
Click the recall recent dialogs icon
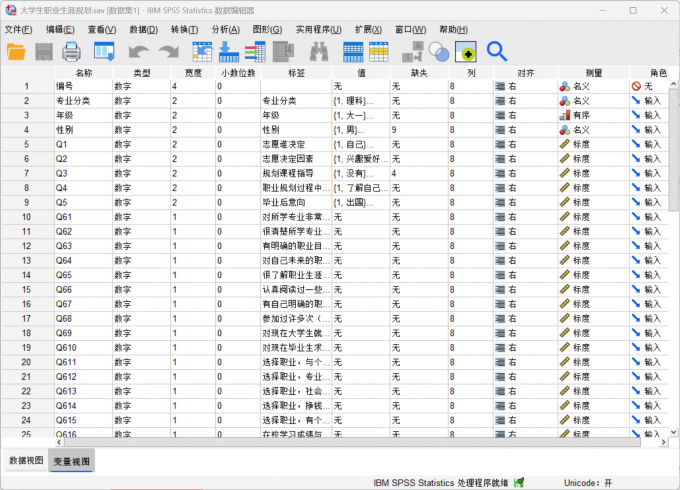pos(104,51)
